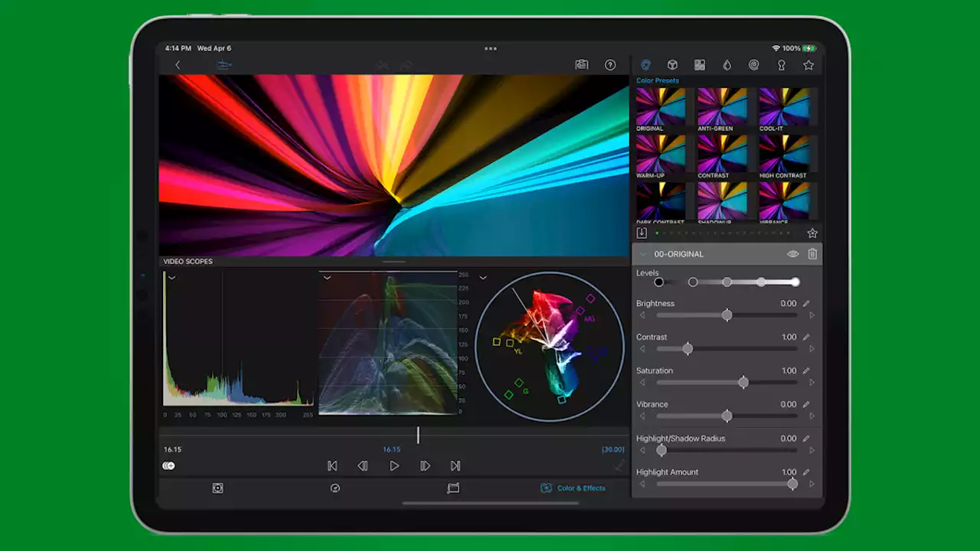
Task: Click the playhead marker on the timeline
Action: (x=418, y=435)
